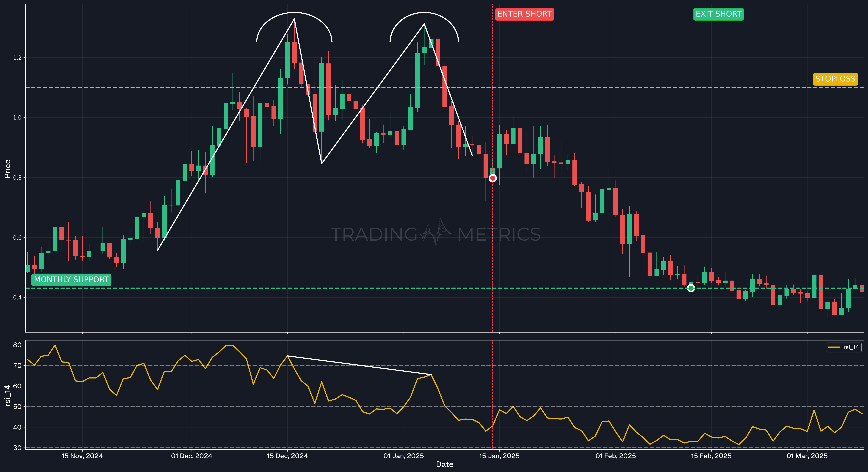Screen dimensions: 868x472
Task: Click the STOPLOSS label
Action: (835, 79)
